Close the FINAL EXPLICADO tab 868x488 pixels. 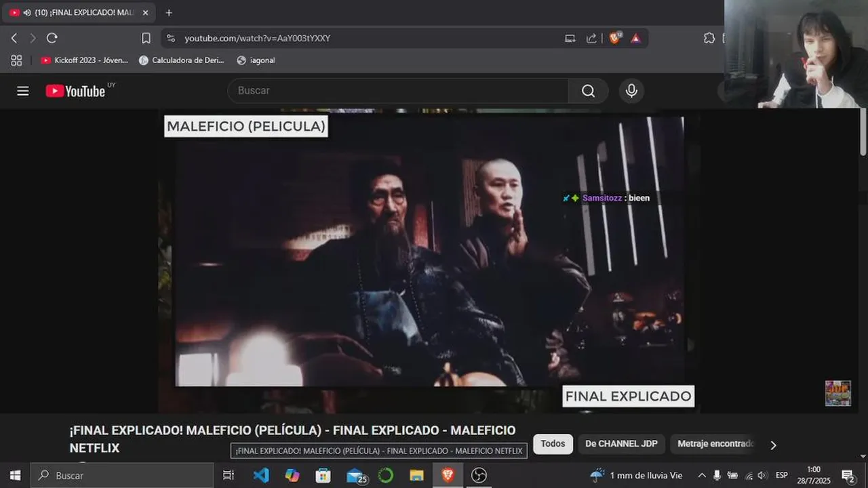[x=145, y=12]
